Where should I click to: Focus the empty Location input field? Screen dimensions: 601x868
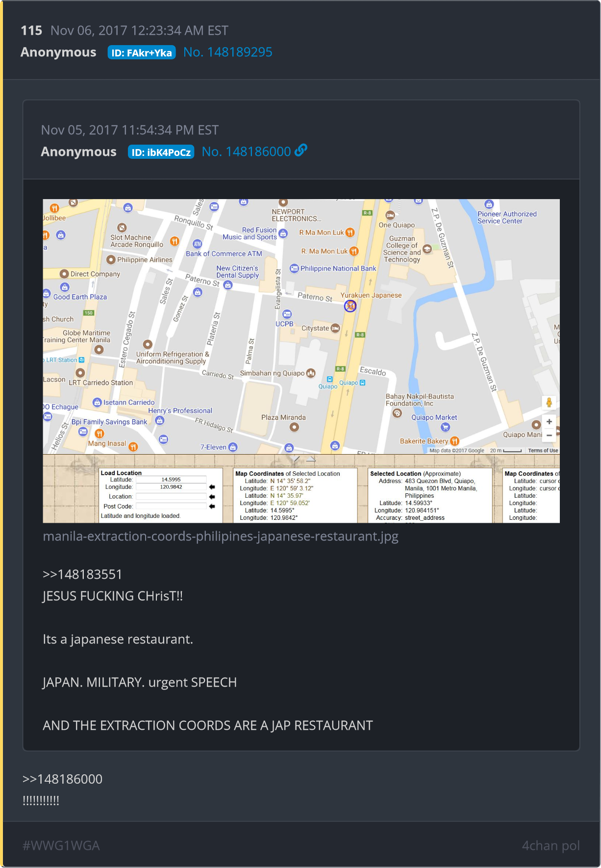[171, 497]
